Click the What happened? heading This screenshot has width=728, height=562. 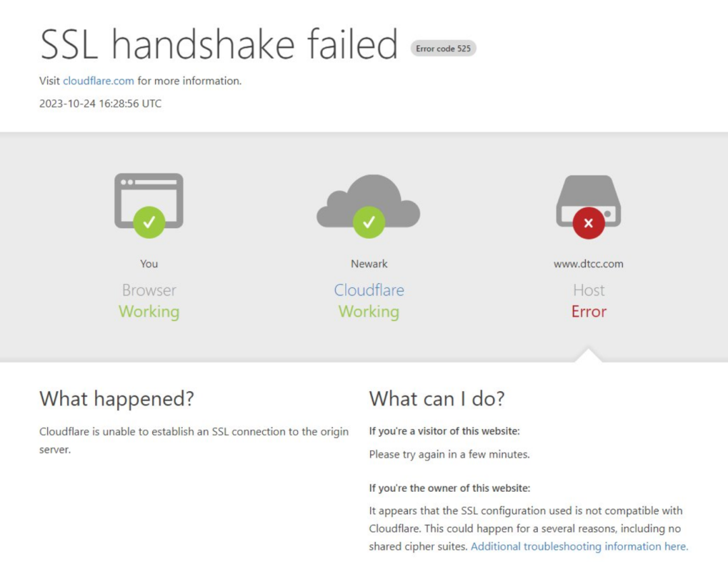(117, 399)
